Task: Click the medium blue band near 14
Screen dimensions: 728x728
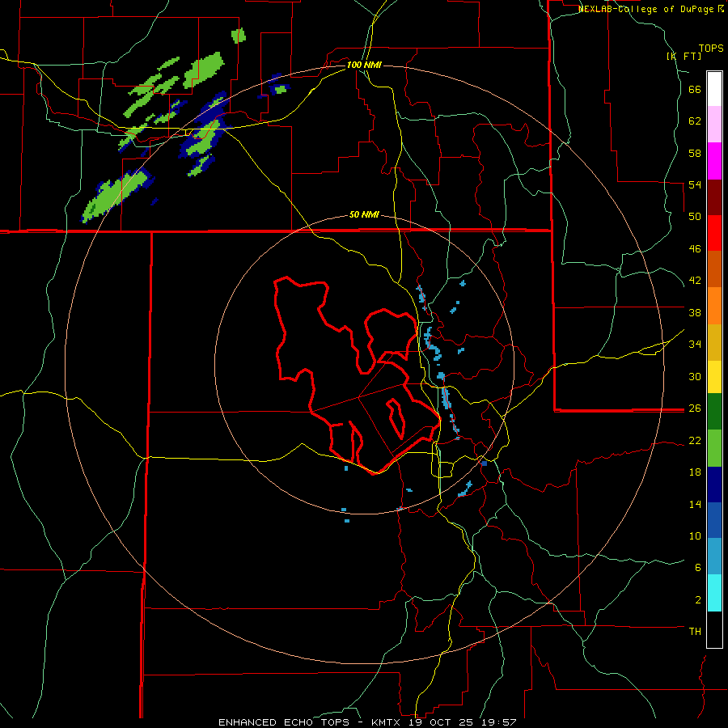Action: (x=714, y=520)
